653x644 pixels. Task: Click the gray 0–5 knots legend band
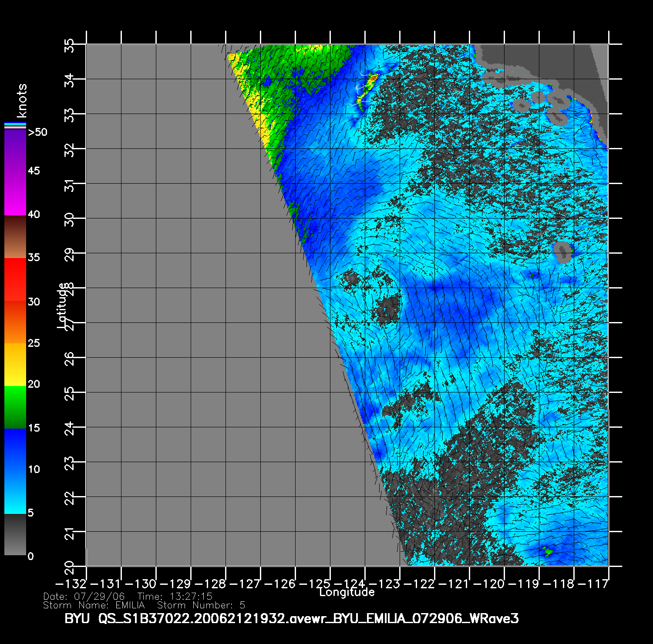(x=15, y=534)
